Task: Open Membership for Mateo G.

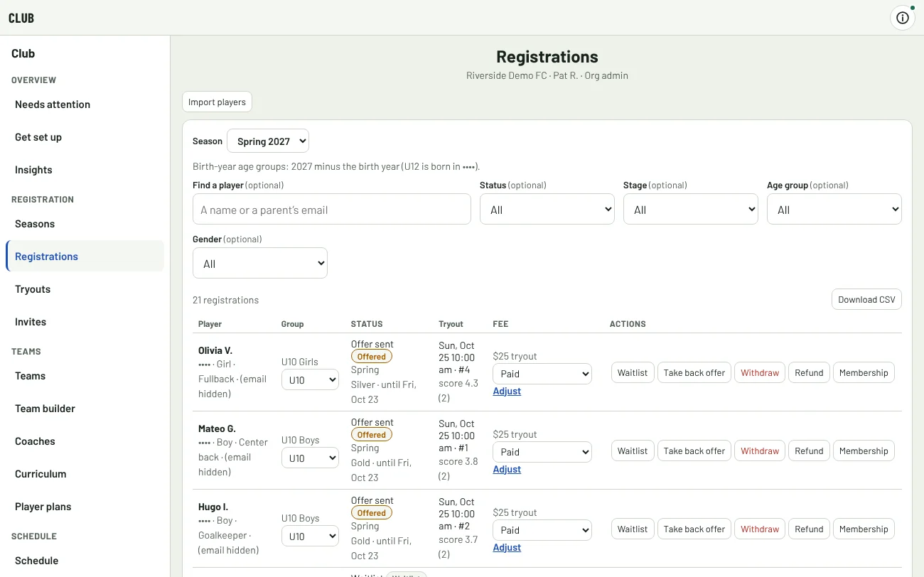Action: pos(864,451)
